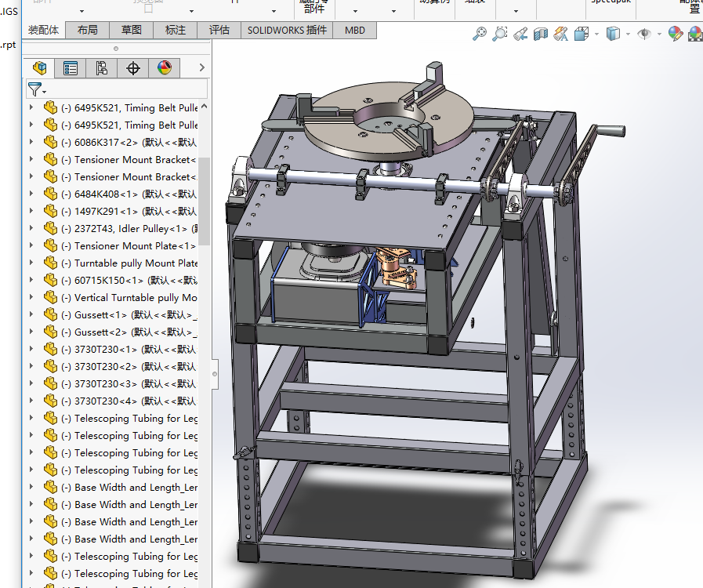Expand the Gussett<1> tree item

(x=31, y=314)
